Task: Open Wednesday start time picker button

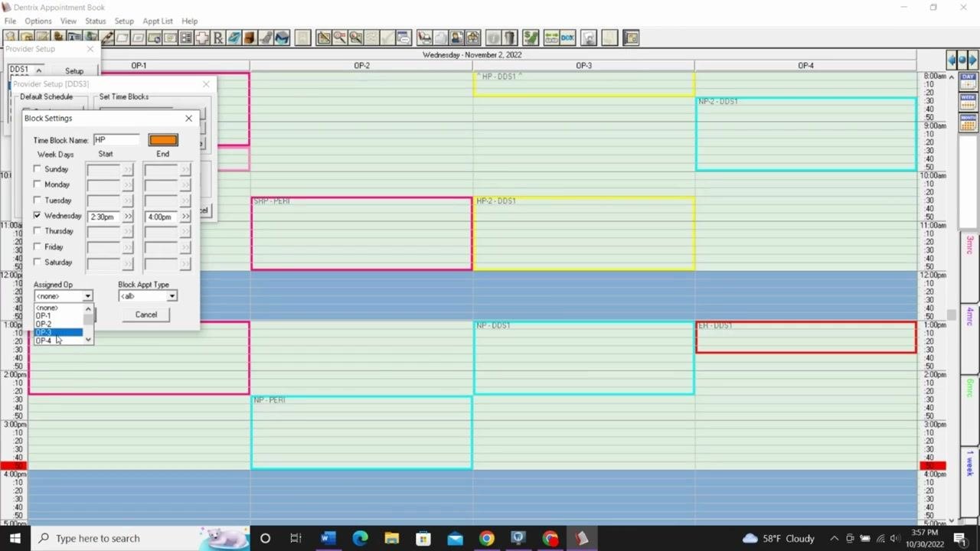Action: point(128,217)
